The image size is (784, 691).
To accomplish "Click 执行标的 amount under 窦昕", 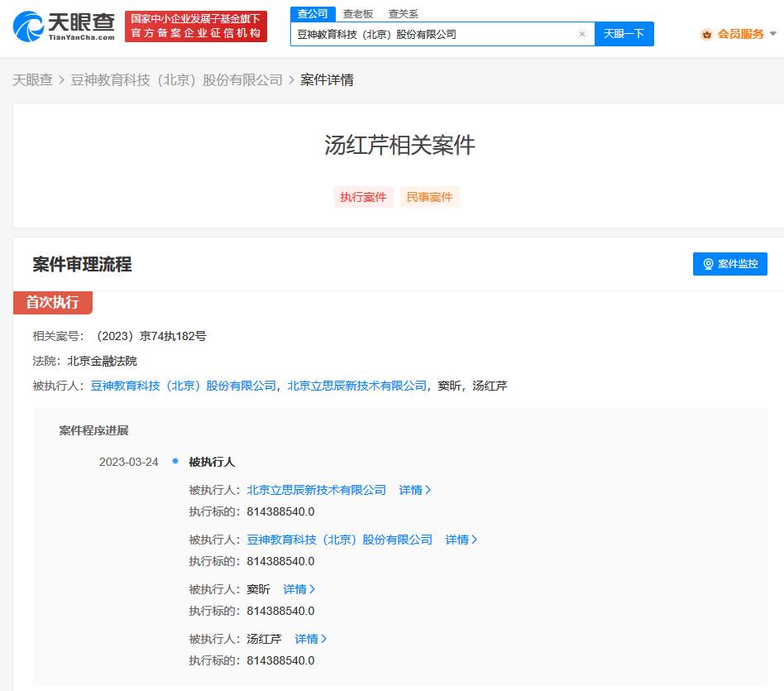I will pyautogui.click(x=280, y=611).
